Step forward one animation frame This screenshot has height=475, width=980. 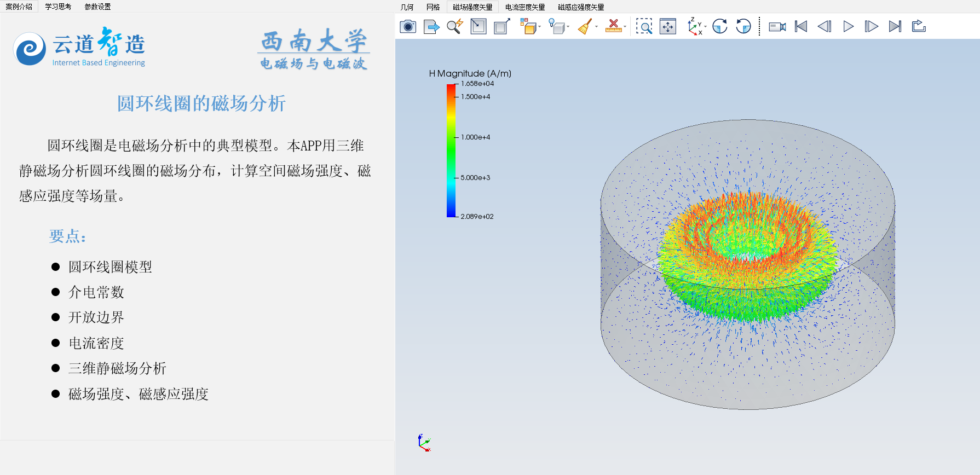(872, 26)
